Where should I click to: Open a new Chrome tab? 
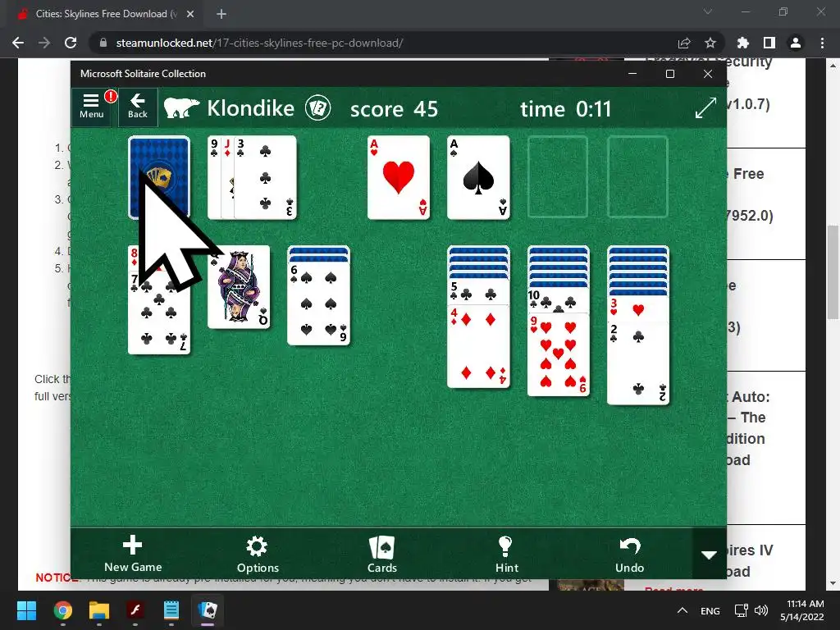point(221,14)
